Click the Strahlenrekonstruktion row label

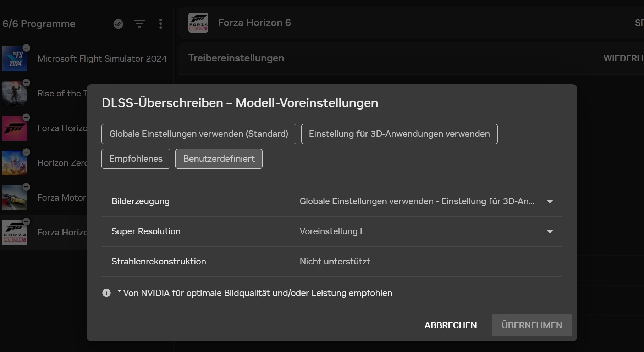point(159,262)
